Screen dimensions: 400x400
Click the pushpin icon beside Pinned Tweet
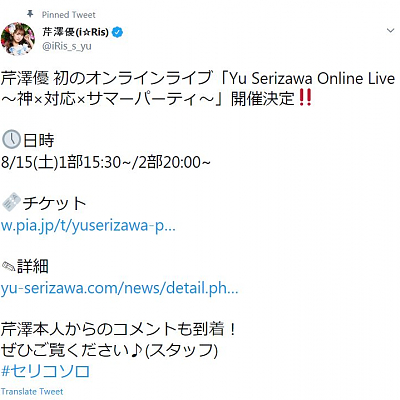coord(30,14)
